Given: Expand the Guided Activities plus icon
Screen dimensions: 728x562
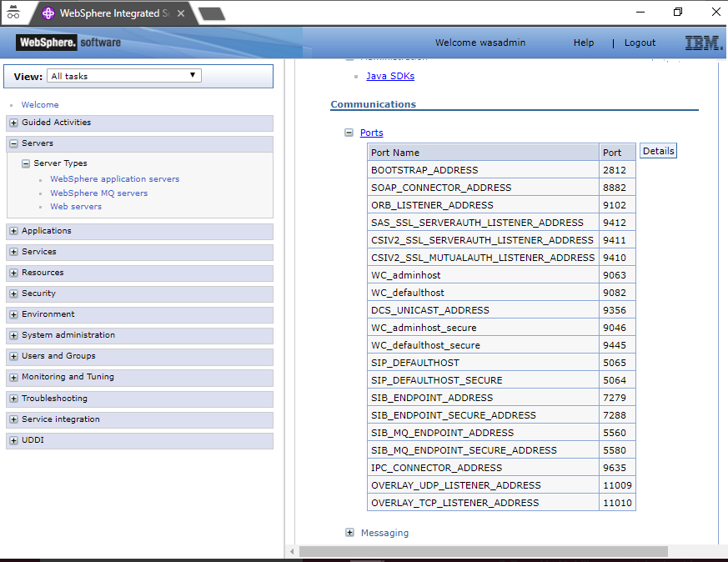Looking at the screenshot, I should click(x=14, y=123).
